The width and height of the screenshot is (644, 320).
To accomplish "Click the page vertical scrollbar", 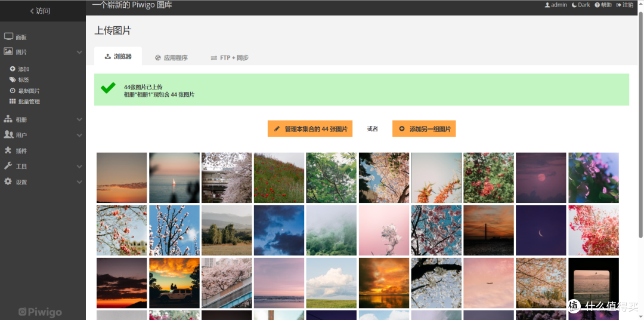I will (640, 124).
